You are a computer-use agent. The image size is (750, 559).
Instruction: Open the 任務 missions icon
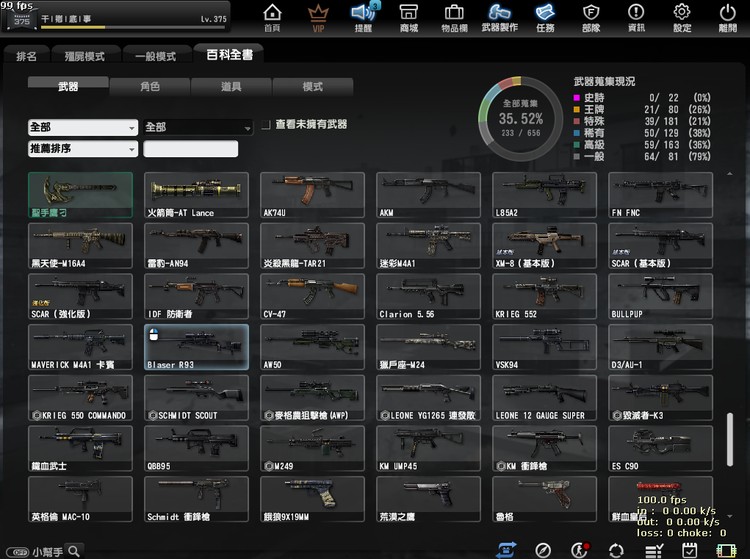pos(545,18)
